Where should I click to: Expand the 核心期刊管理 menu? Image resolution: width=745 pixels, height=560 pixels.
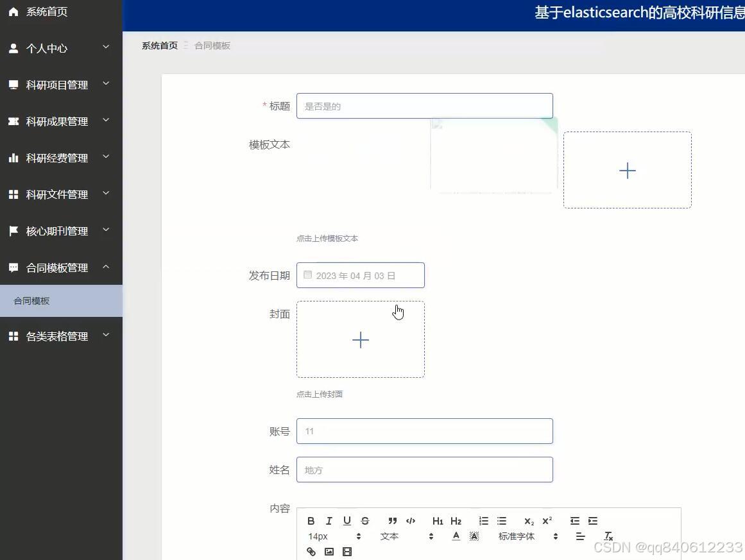click(62, 231)
